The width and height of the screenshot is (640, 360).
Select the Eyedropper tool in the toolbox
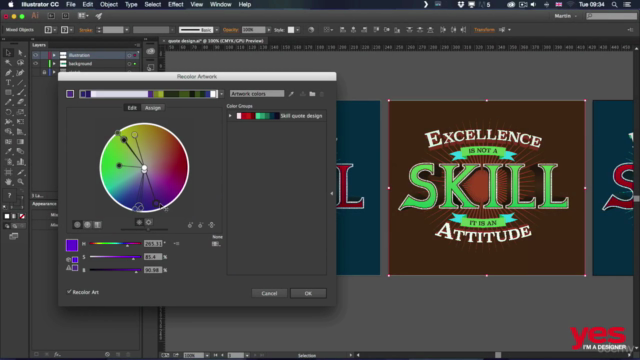[8, 151]
